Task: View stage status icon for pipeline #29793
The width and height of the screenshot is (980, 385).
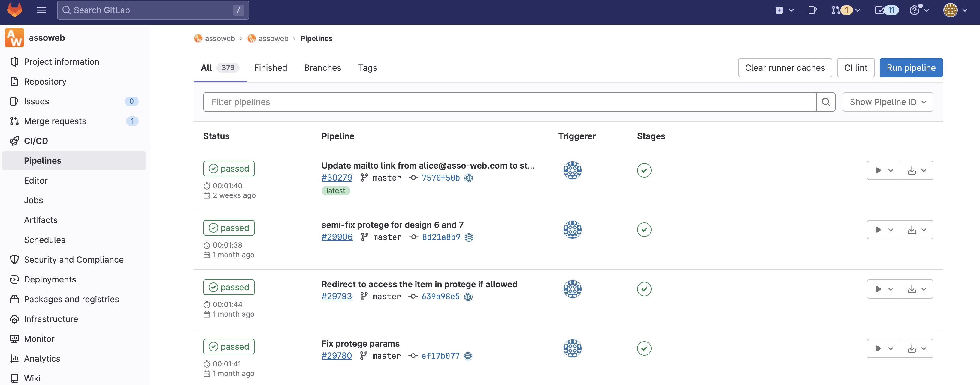Action: [644, 289]
